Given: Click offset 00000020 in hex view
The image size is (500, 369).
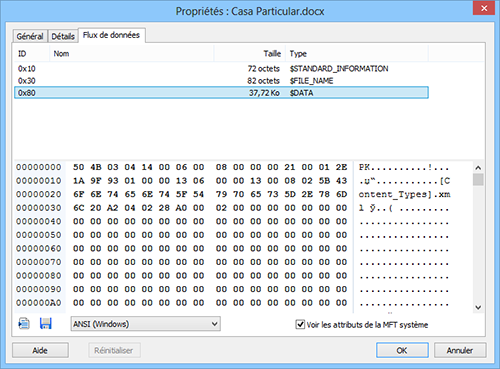Looking at the screenshot, I should pyautogui.click(x=39, y=194).
